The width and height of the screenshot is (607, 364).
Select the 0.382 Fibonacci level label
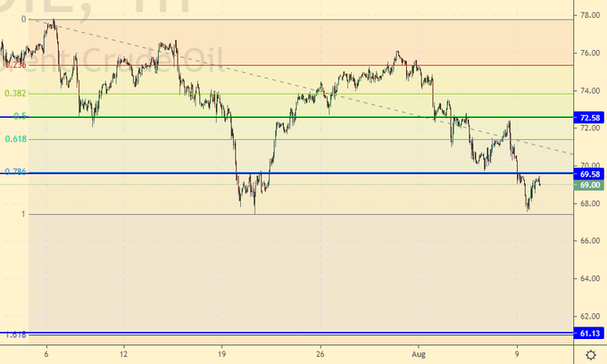coord(14,93)
